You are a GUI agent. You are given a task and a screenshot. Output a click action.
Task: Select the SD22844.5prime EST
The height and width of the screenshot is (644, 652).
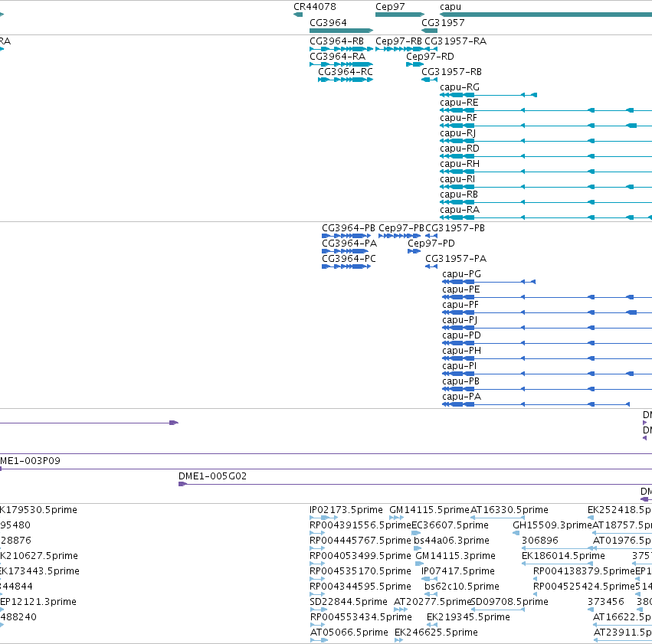click(349, 603)
